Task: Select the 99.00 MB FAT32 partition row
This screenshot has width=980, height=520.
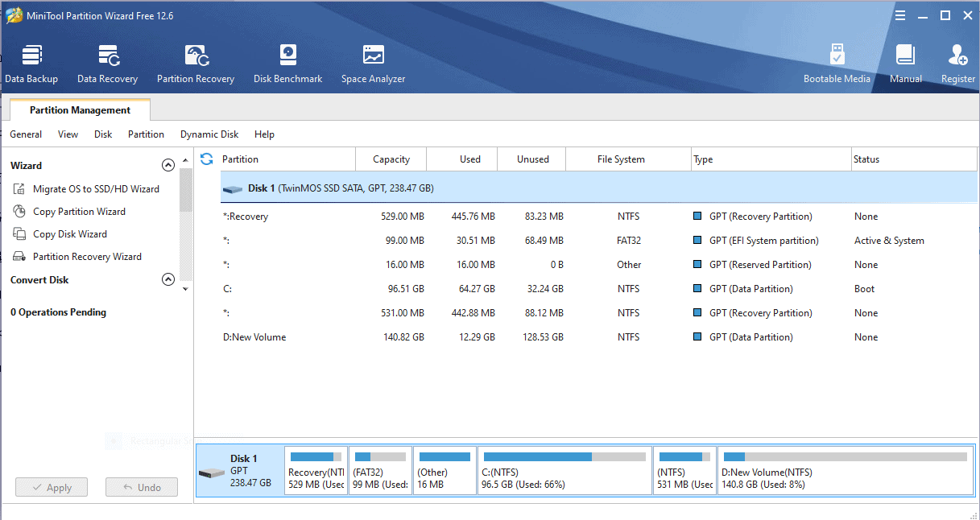Action: pos(598,241)
